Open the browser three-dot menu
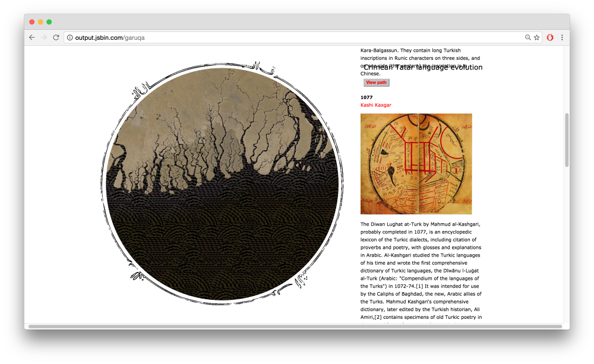This screenshot has width=594, height=364. (562, 37)
